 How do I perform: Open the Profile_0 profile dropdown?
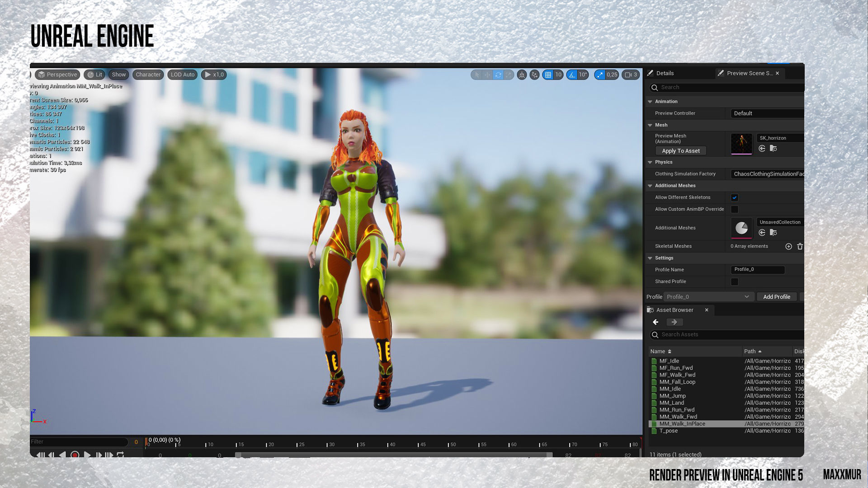coord(708,297)
